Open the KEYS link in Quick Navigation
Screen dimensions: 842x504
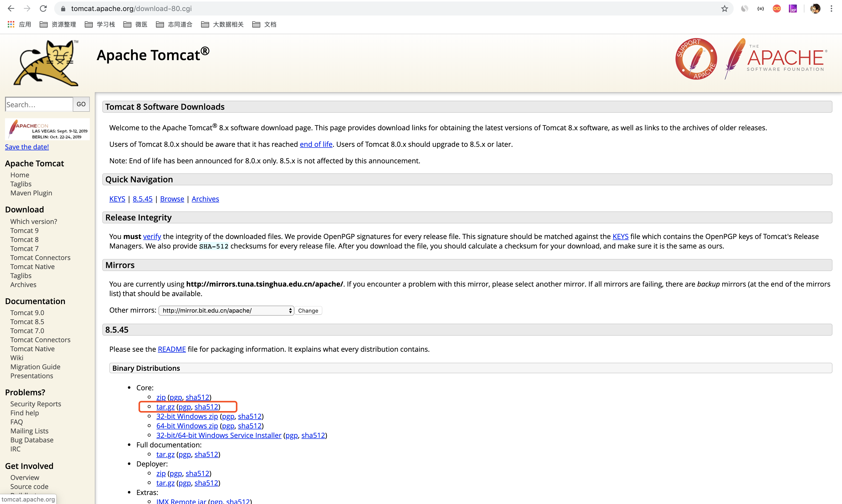117,199
